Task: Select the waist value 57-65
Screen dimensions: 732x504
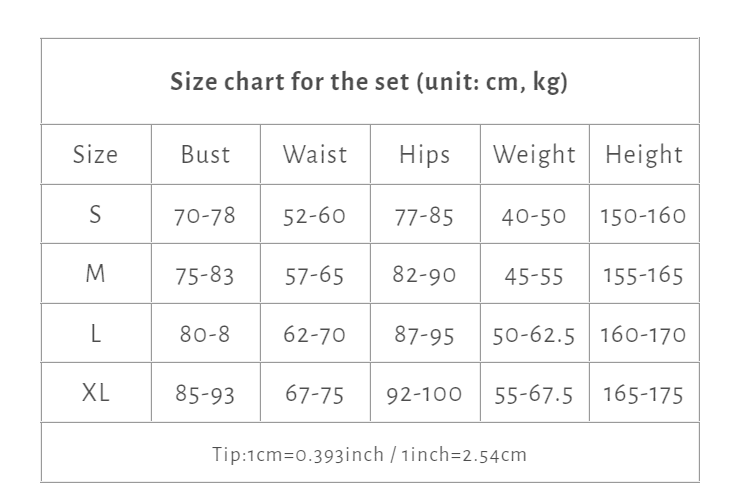Action: (x=315, y=275)
